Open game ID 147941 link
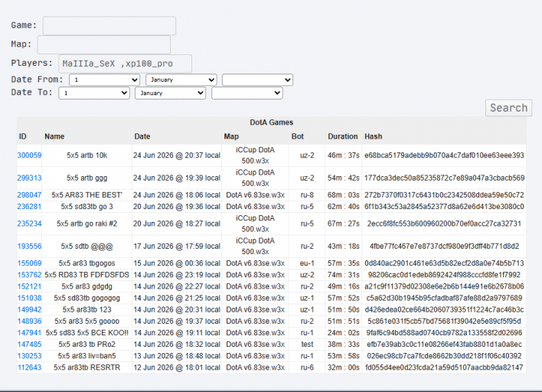542x392 pixels. [x=29, y=332]
